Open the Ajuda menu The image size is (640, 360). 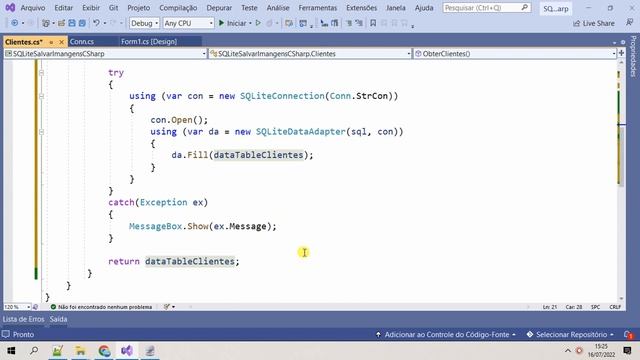point(424,8)
